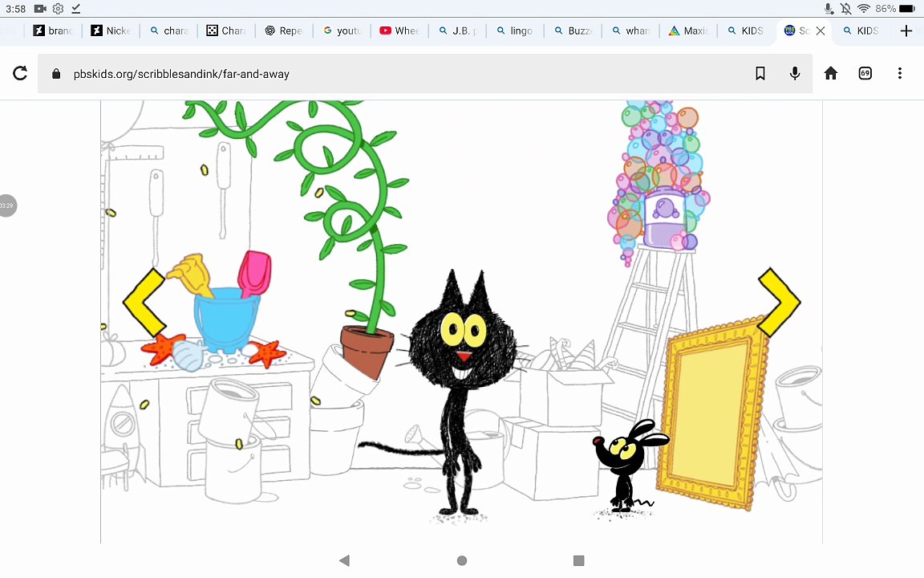Tap the microphone voice search icon
This screenshot has height=578, width=924.
pos(795,73)
